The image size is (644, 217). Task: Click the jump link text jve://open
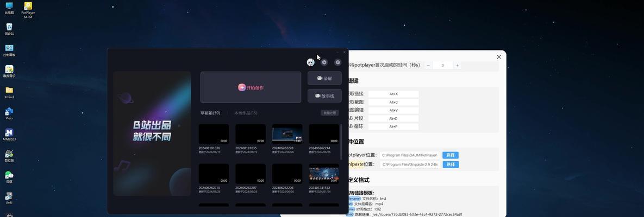coord(417,214)
